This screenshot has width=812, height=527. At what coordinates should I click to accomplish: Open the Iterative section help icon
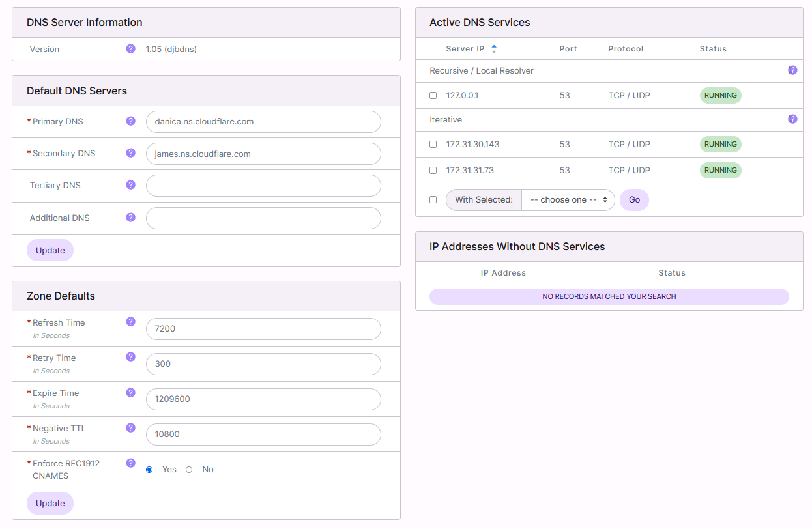click(792, 119)
